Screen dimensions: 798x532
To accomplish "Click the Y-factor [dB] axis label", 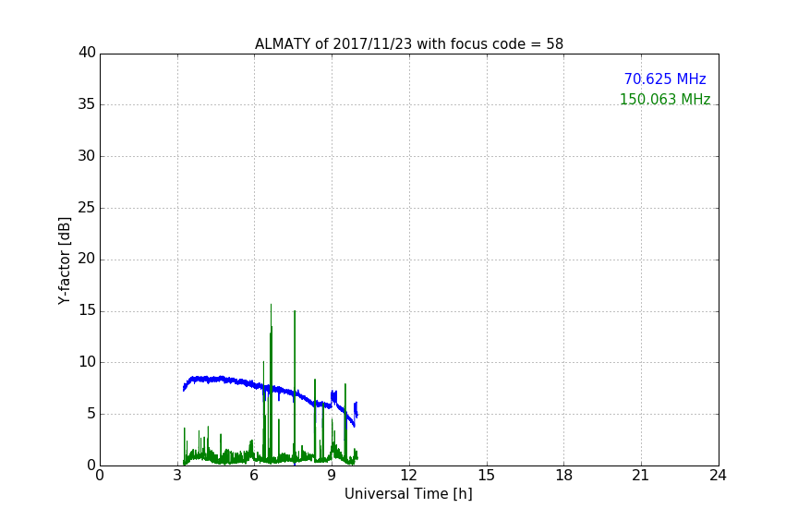I will coord(64,260).
